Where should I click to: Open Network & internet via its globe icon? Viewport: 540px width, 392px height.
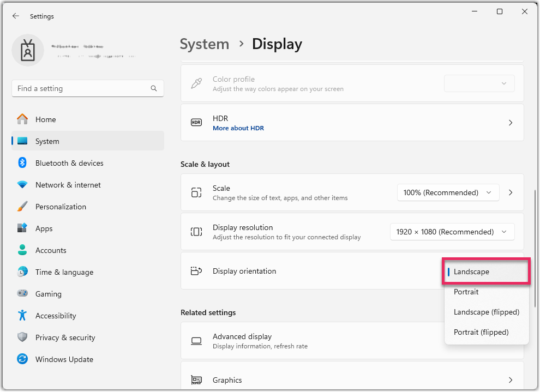click(x=22, y=185)
